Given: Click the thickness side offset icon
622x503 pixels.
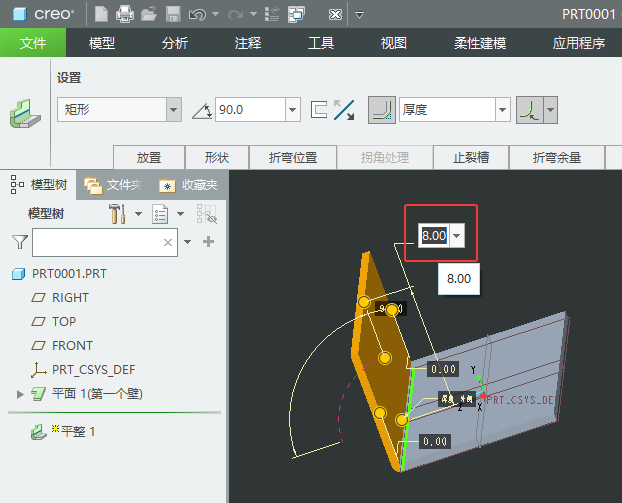Looking at the screenshot, I should pos(319,109).
